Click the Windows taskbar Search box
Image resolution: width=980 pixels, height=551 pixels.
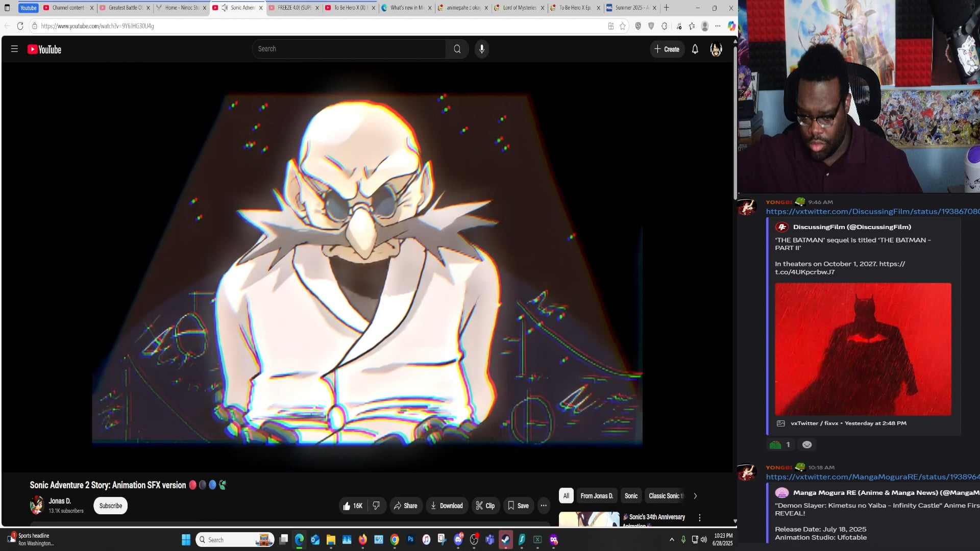point(235,540)
